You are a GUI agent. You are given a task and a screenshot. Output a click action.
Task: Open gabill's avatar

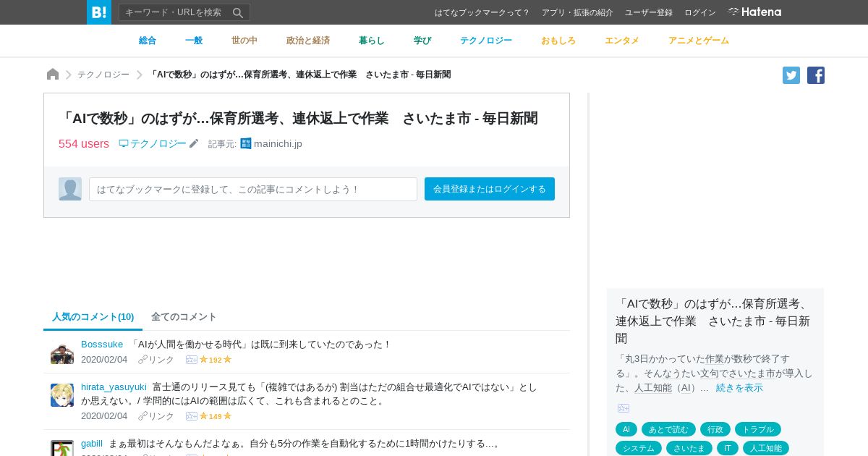[62, 448]
